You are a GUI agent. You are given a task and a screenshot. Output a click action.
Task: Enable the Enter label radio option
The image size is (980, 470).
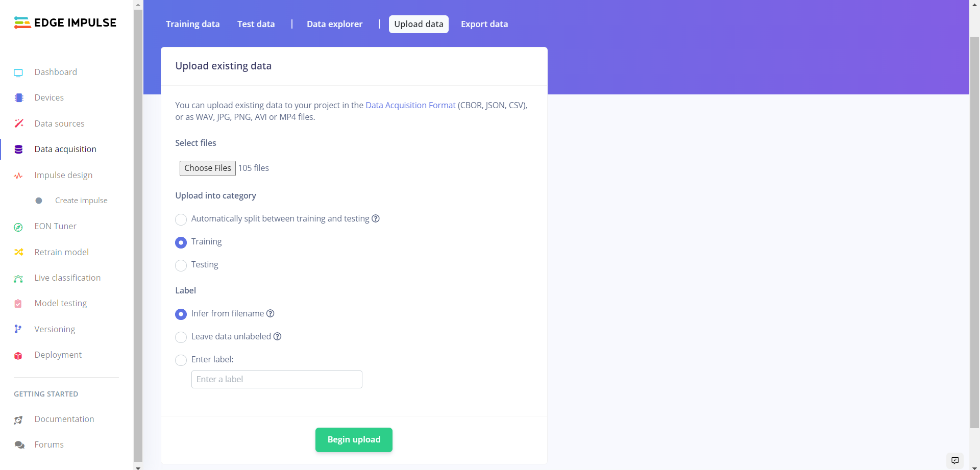pyautogui.click(x=181, y=360)
